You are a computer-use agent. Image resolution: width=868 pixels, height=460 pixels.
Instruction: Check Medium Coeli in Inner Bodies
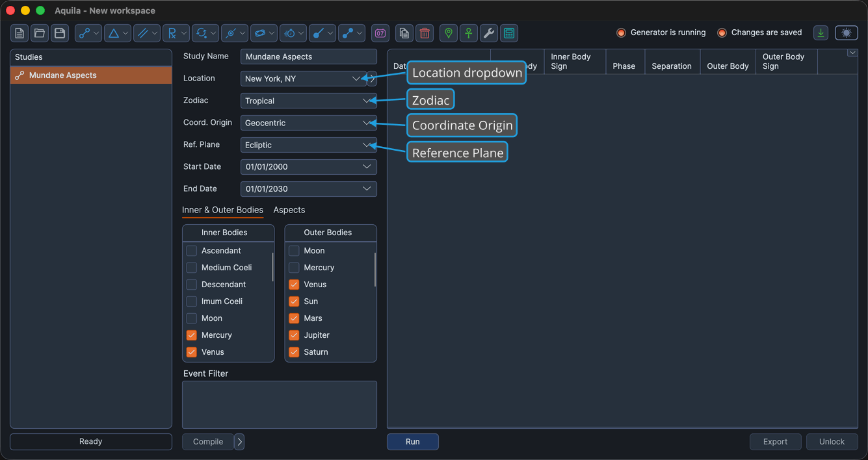[x=192, y=268]
